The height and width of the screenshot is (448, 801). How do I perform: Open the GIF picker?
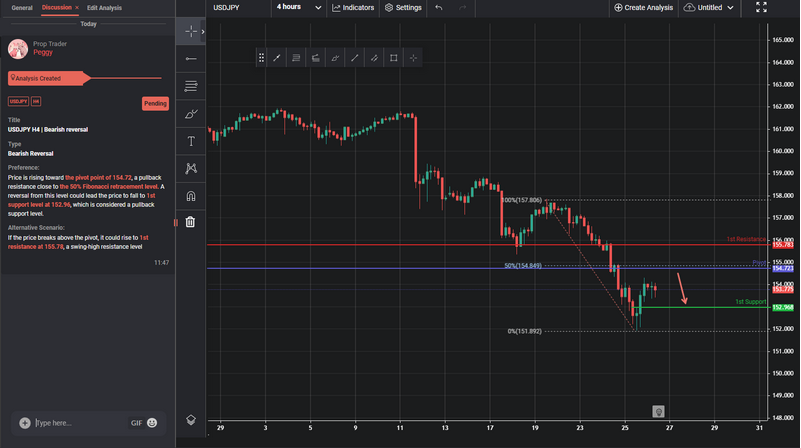(136, 423)
